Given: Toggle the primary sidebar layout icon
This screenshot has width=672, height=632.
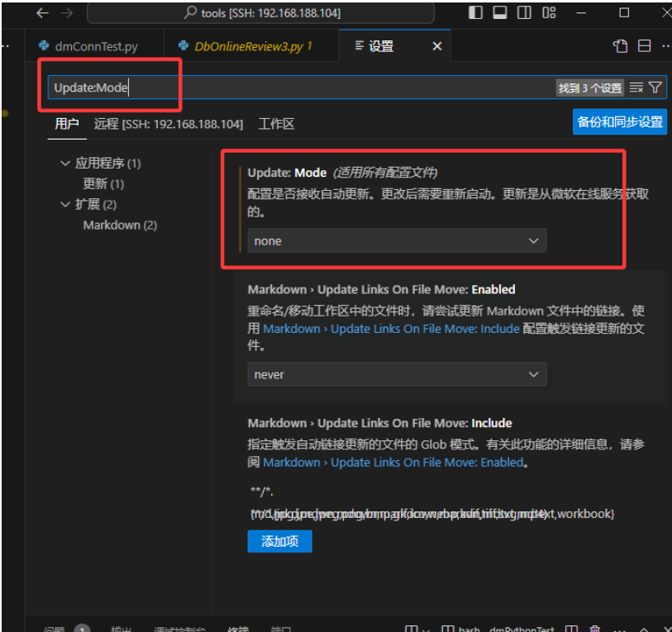Looking at the screenshot, I should coord(475,12).
